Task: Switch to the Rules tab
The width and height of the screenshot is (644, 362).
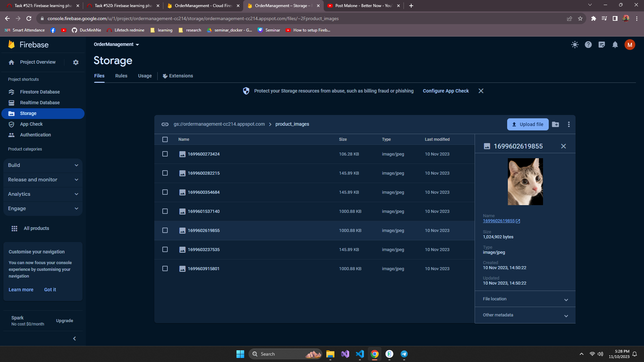Action: coord(121,76)
